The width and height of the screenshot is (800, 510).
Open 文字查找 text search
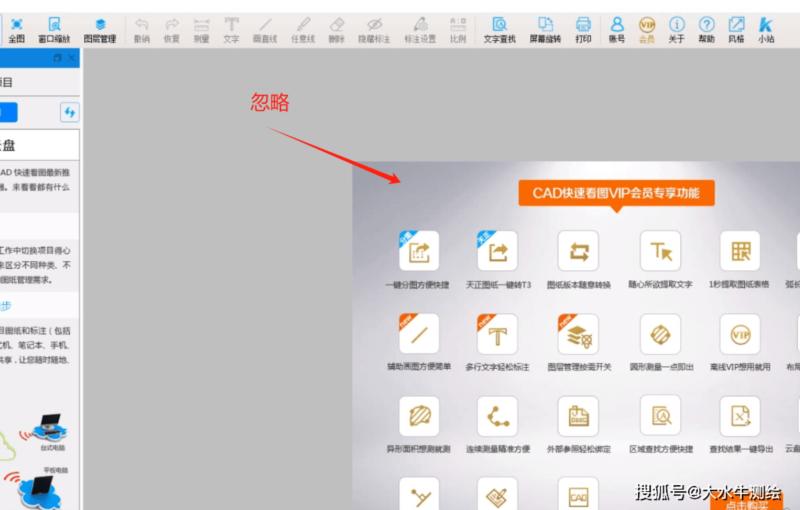pyautogui.click(x=499, y=30)
